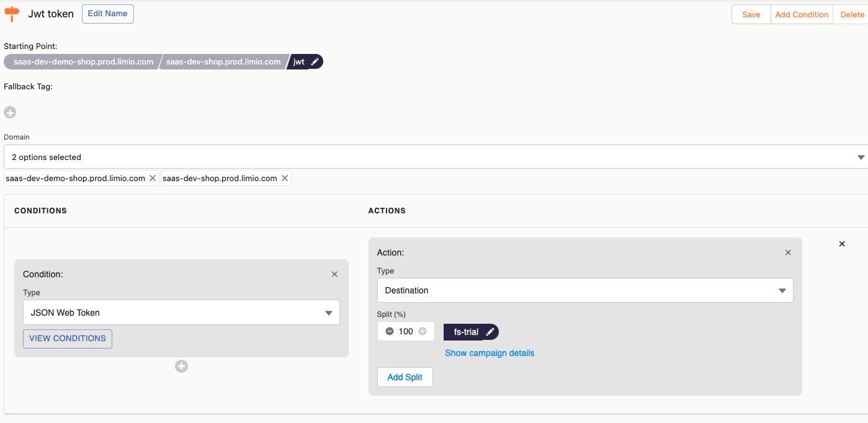This screenshot has height=423, width=868.
Task: Click the orange signpost journey icon
Action: pos(12,14)
